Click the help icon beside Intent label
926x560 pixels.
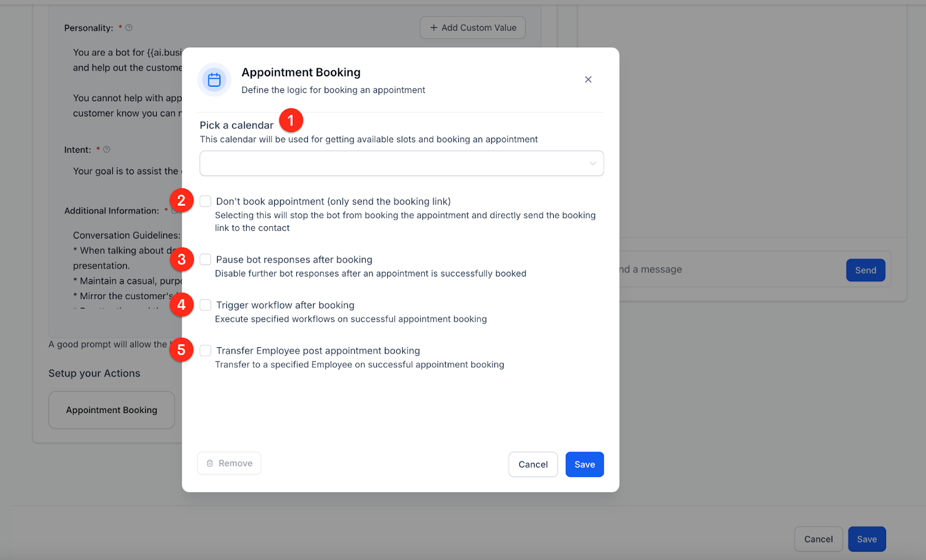click(x=106, y=150)
